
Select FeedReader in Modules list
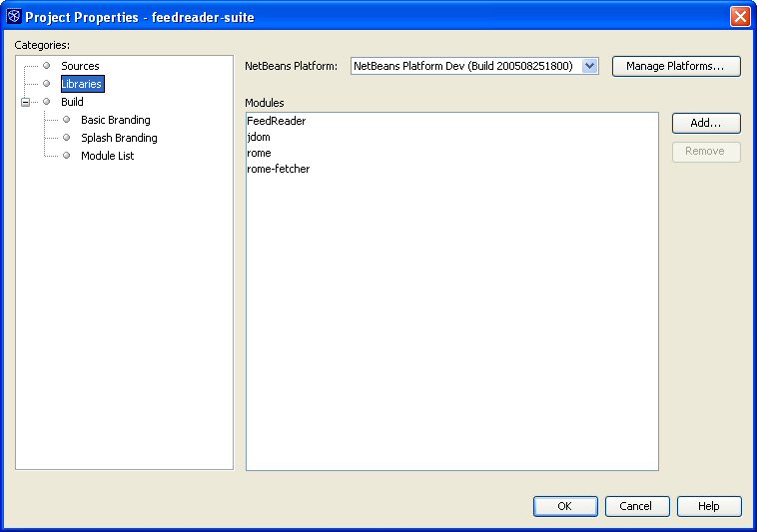coord(451,121)
